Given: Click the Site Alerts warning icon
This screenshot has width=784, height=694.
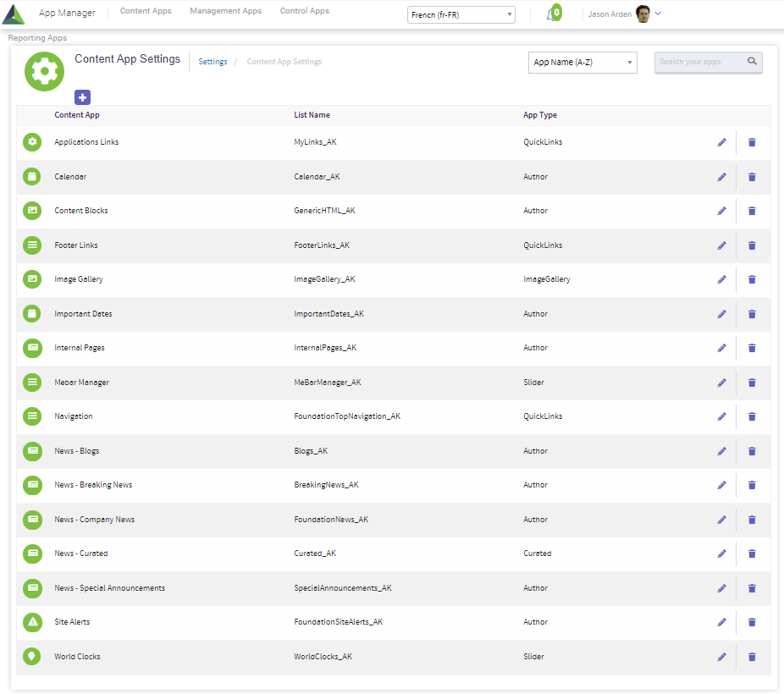Looking at the screenshot, I should point(32,622).
